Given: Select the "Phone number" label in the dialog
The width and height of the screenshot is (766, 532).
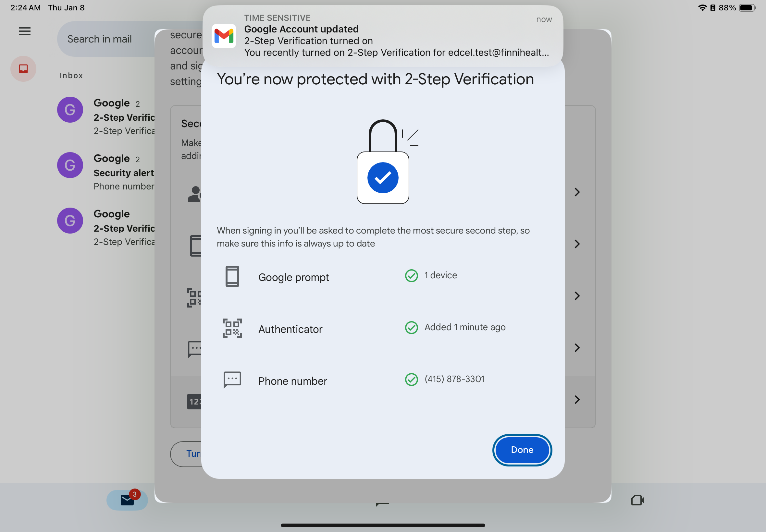Looking at the screenshot, I should [x=293, y=381].
